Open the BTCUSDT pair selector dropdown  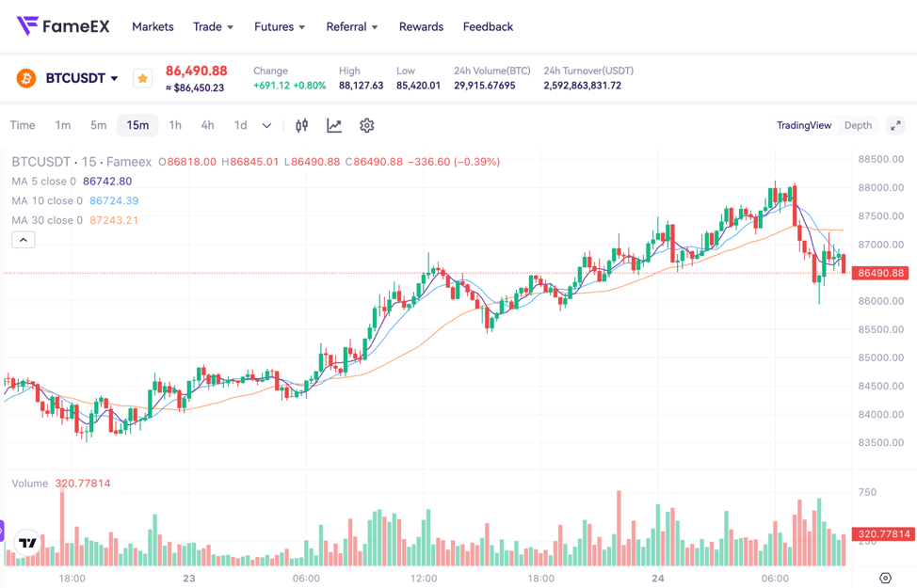[x=82, y=78]
